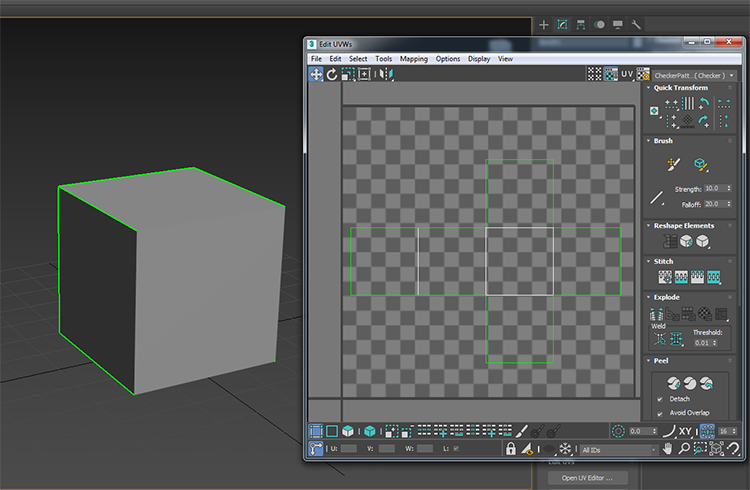Click the Create tab plus icon
This screenshot has height=490, width=750.
[544, 24]
